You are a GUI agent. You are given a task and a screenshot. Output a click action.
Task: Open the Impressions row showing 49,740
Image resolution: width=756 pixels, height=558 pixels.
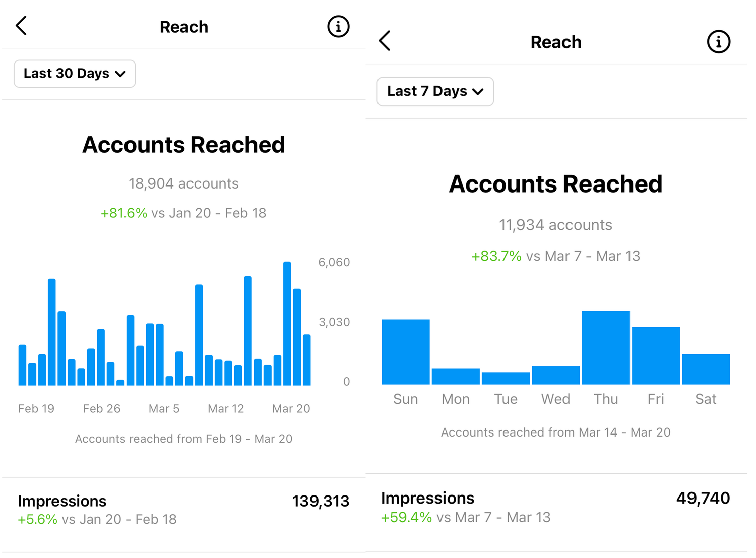pos(555,507)
